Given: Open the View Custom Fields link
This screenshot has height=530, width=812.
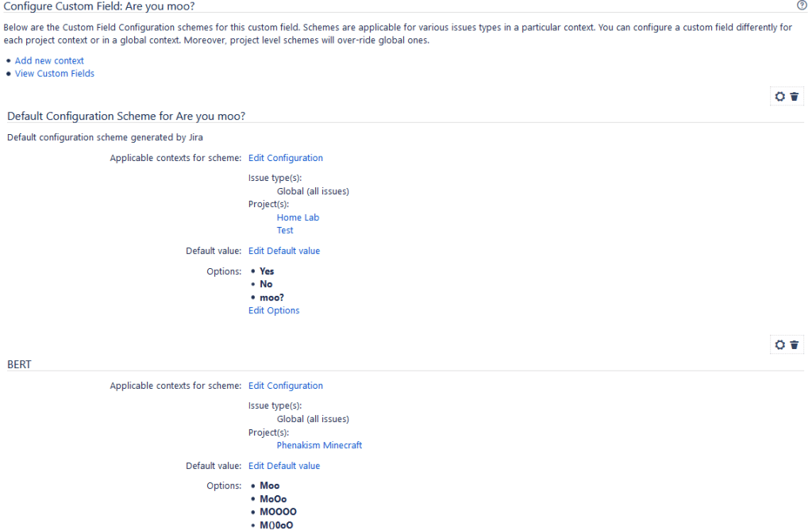Looking at the screenshot, I should [x=55, y=74].
